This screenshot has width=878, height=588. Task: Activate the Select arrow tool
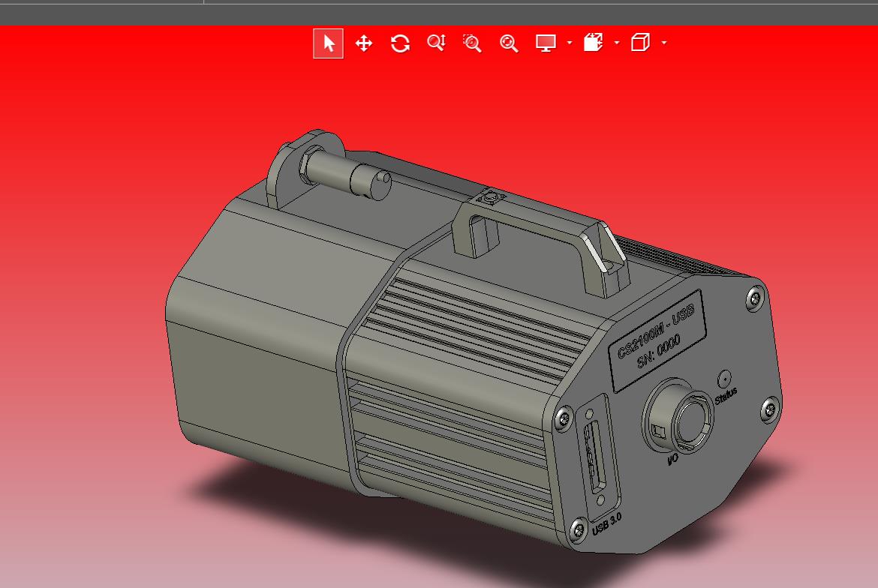pyautogui.click(x=328, y=43)
